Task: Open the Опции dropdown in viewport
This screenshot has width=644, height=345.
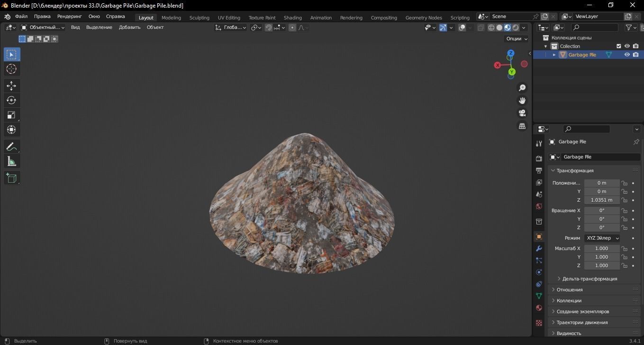Action: point(517,39)
